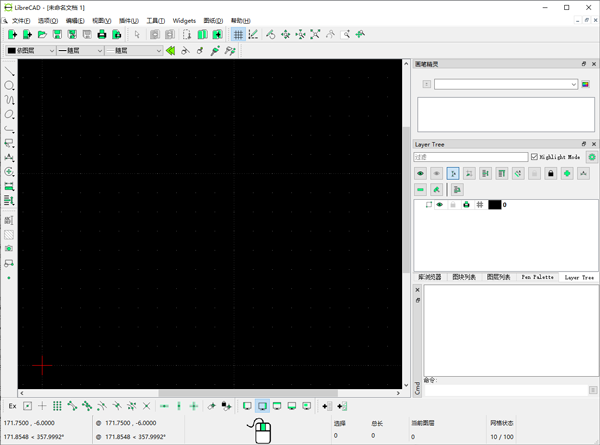Expand the Pen Wizard combo box
This screenshot has width=600, height=445.
point(574,84)
